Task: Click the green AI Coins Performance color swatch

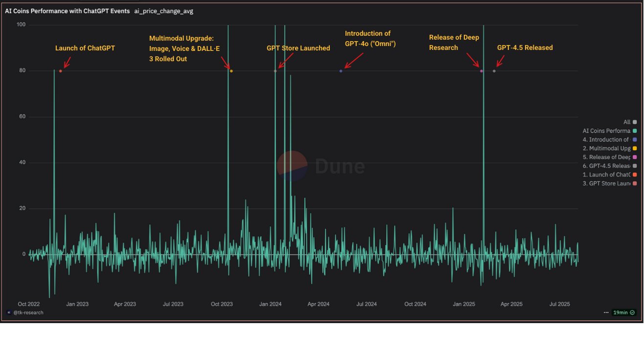Action: [x=634, y=131]
